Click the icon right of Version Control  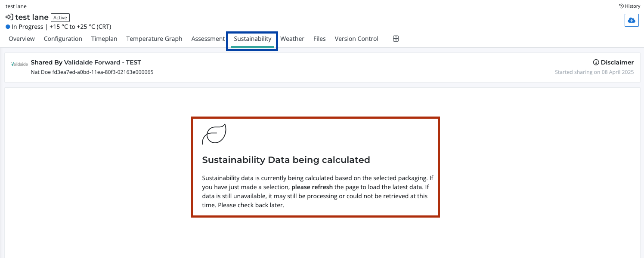[x=396, y=39]
